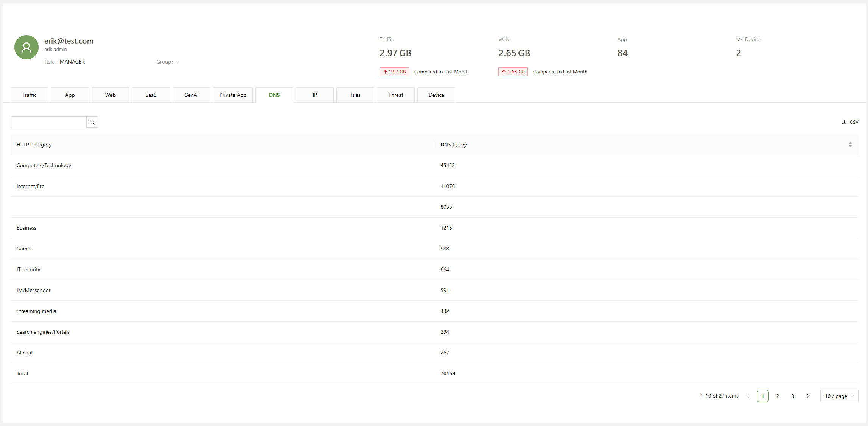The image size is (868, 426).
Task: Click the 2.65 GB web increase badge
Action: tap(513, 72)
